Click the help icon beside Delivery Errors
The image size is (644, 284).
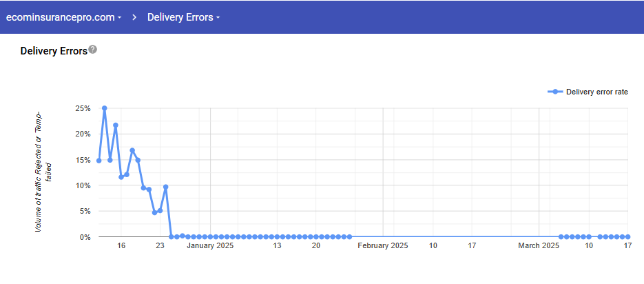tap(93, 50)
